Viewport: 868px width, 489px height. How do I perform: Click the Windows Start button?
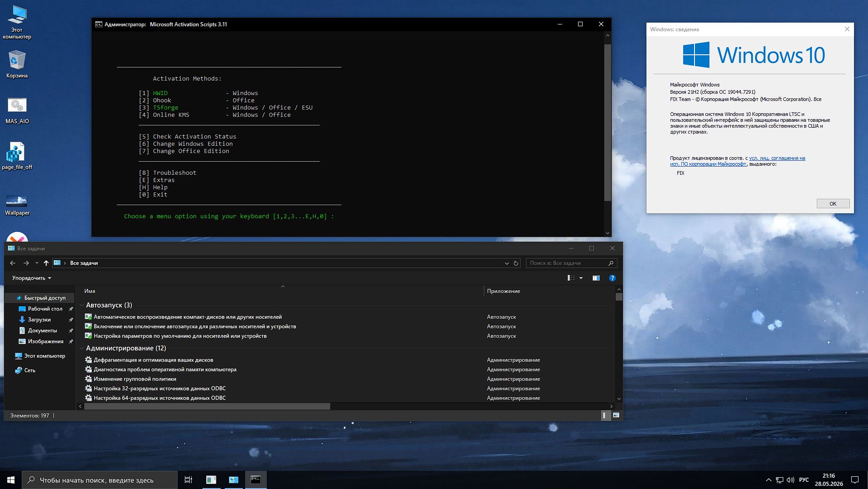tap(11, 480)
